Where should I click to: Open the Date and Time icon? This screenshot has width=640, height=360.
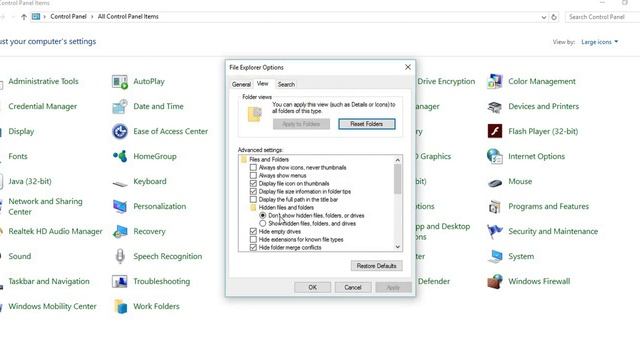[120, 107]
